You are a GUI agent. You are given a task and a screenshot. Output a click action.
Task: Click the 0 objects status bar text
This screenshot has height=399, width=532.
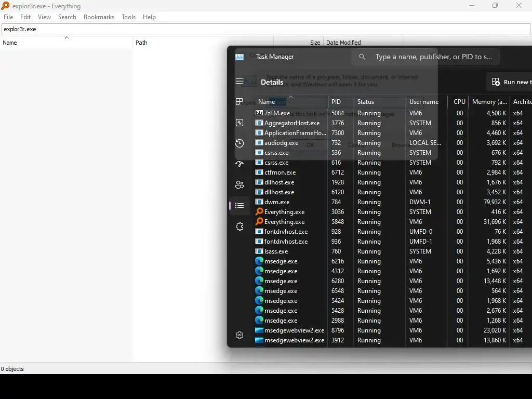(12, 369)
